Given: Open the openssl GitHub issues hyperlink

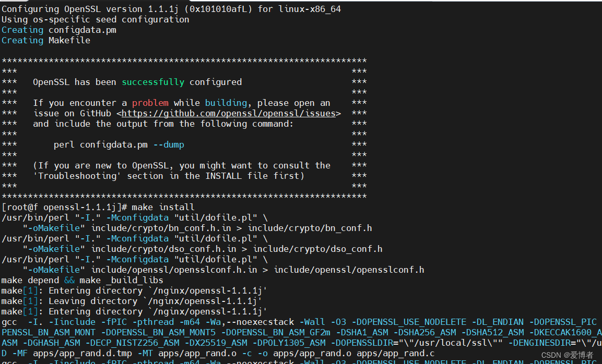Looking at the screenshot, I should coord(229,113).
